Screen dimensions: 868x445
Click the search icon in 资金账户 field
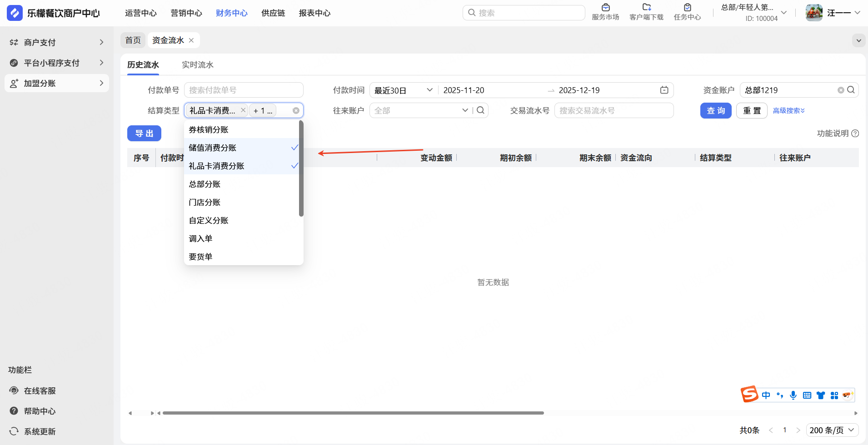click(851, 90)
